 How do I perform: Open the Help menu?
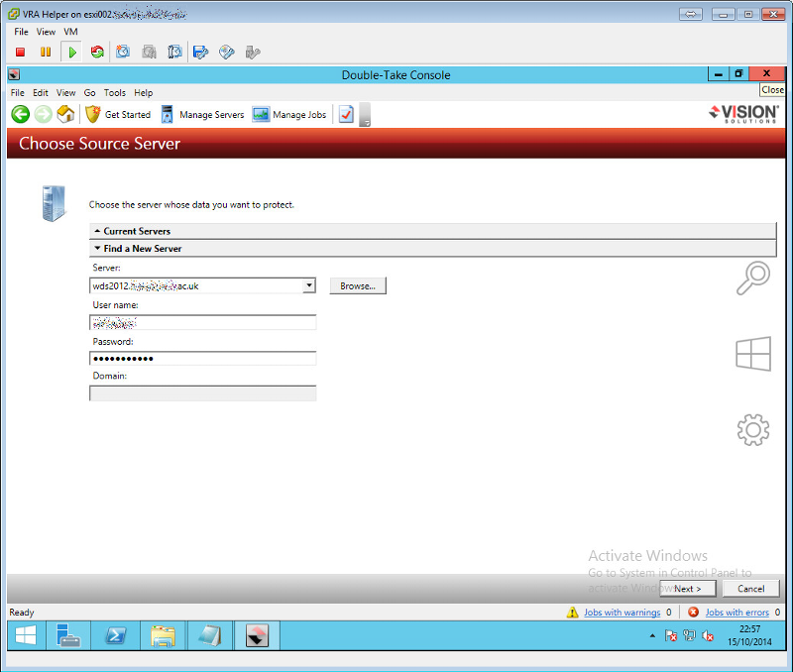coord(143,92)
